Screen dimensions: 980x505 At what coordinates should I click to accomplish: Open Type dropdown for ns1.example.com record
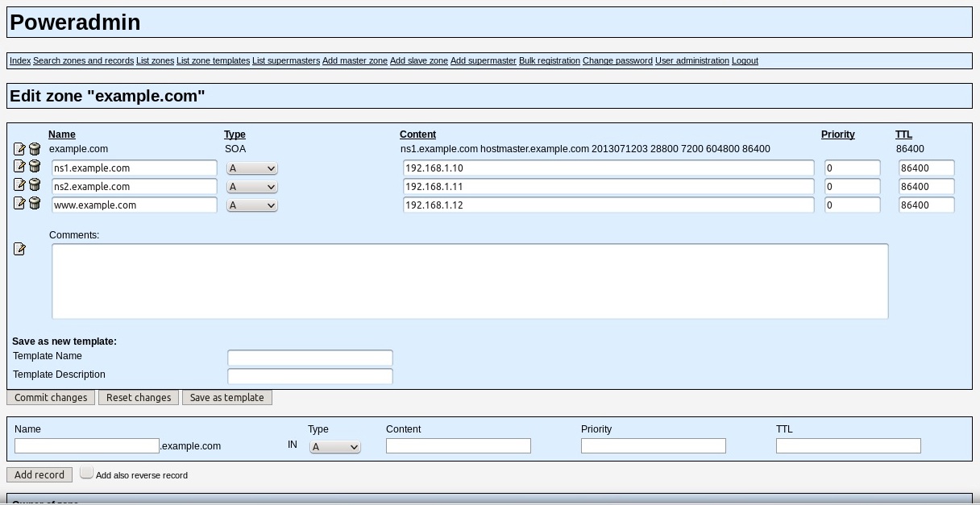(252, 168)
